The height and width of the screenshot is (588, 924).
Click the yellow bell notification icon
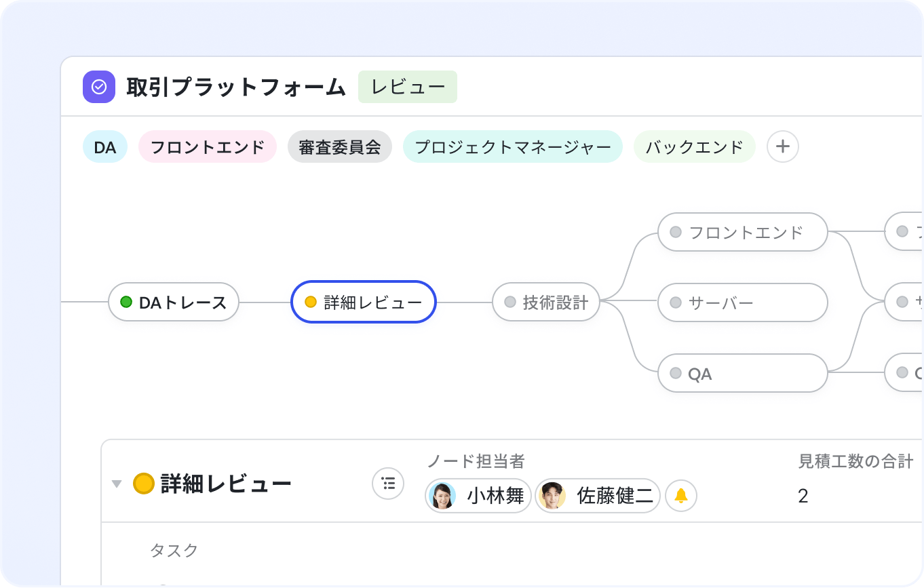point(680,496)
